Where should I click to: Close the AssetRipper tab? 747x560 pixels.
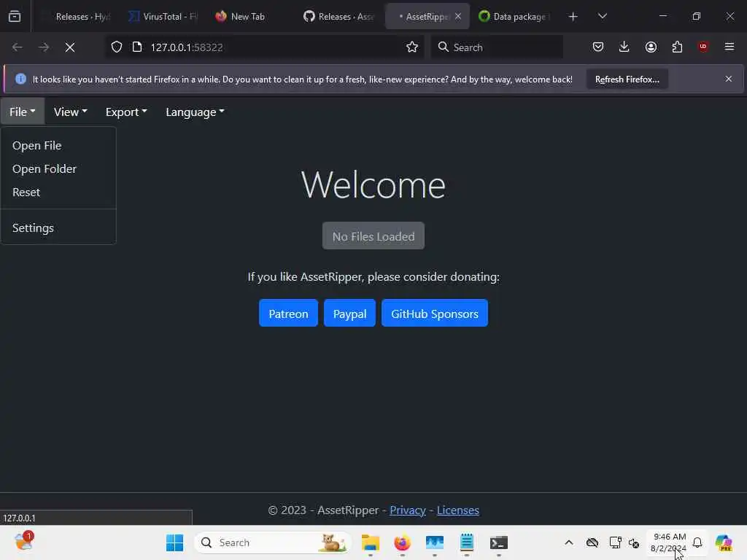458,17
